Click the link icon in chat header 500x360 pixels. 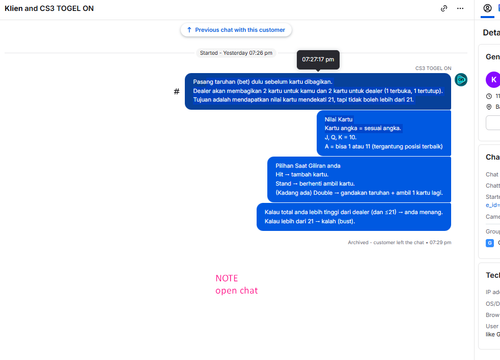pos(444,8)
